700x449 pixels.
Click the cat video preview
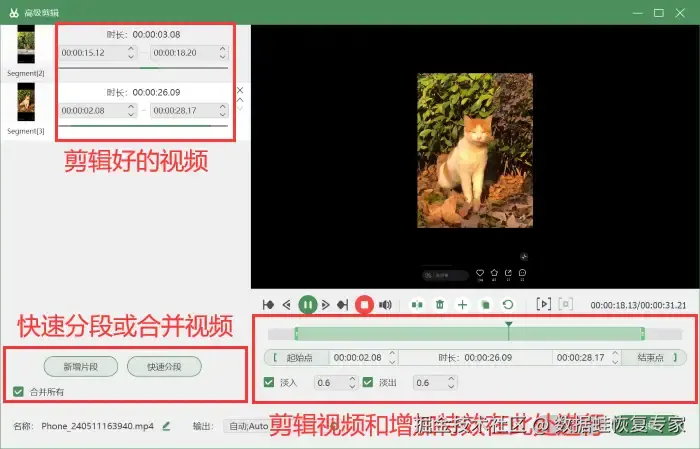coord(475,150)
